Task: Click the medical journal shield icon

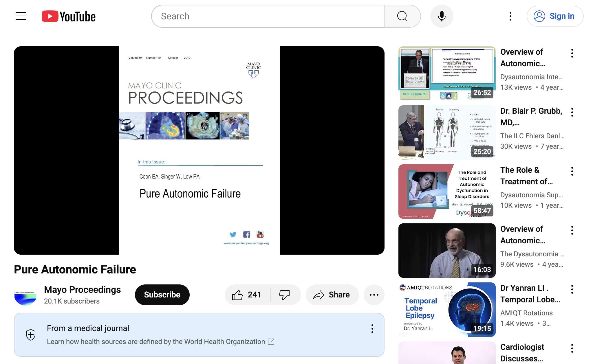Action: point(31,335)
